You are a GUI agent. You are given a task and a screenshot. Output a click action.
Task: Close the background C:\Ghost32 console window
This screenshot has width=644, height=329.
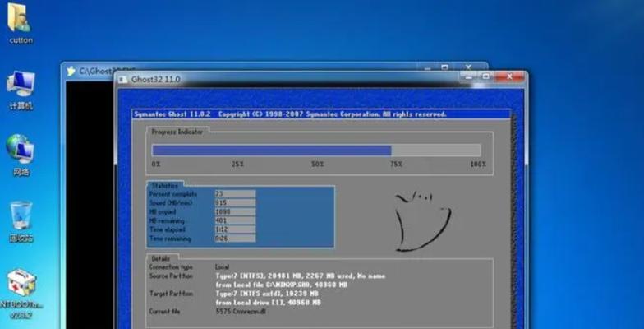coord(468,67)
